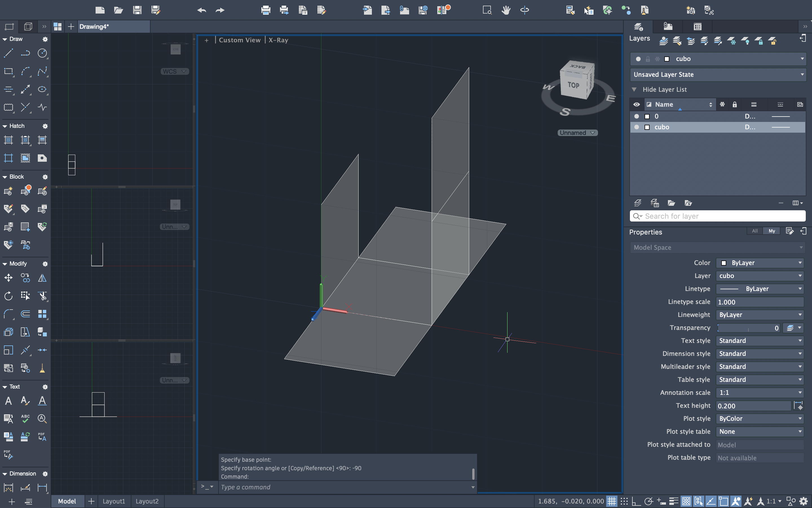The image size is (812, 508).
Task: Toggle polar tracking in status bar
Action: pyautogui.click(x=648, y=501)
